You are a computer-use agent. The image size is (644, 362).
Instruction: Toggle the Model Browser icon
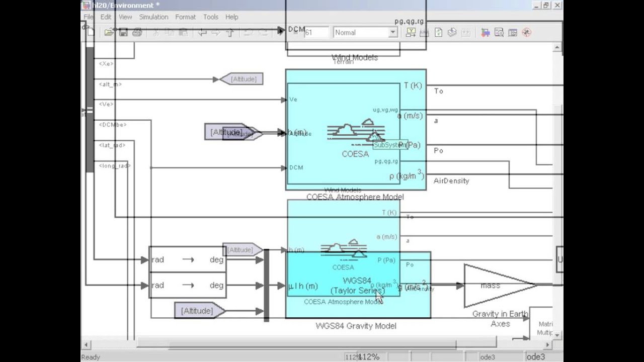(513, 32)
